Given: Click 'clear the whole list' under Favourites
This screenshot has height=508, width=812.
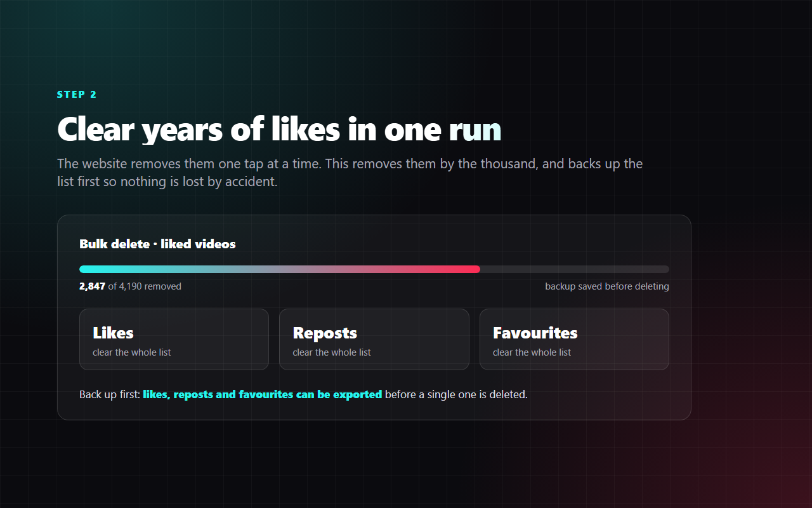Looking at the screenshot, I should [x=532, y=352].
